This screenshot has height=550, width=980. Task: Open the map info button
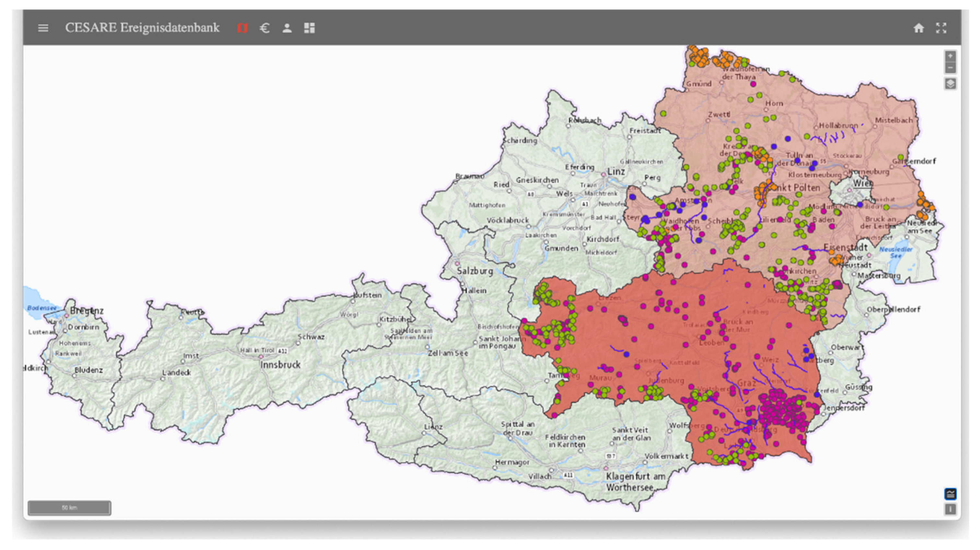coord(950,509)
